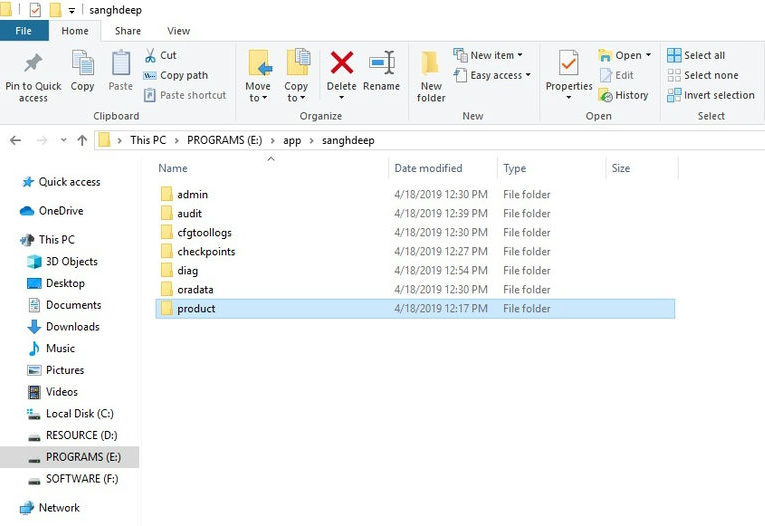Switch to the Share ribbon tab
Screen dimensions: 765x526
tap(128, 31)
